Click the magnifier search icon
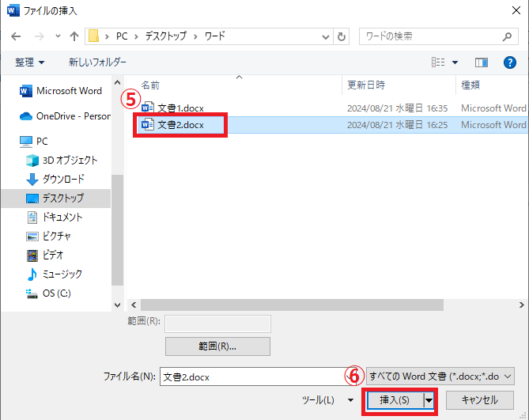Image resolution: width=529 pixels, height=420 pixels. 507,36
